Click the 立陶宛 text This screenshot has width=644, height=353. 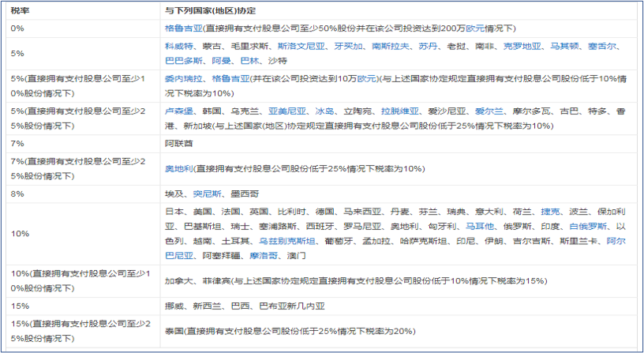(x=358, y=111)
